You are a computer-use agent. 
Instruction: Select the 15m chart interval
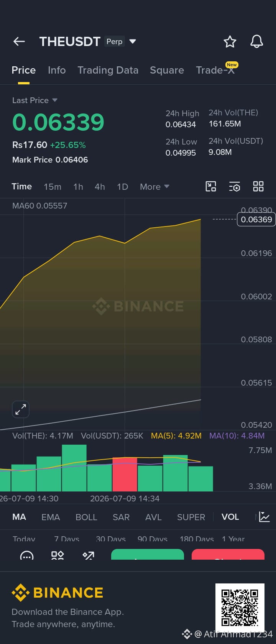point(53,187)
